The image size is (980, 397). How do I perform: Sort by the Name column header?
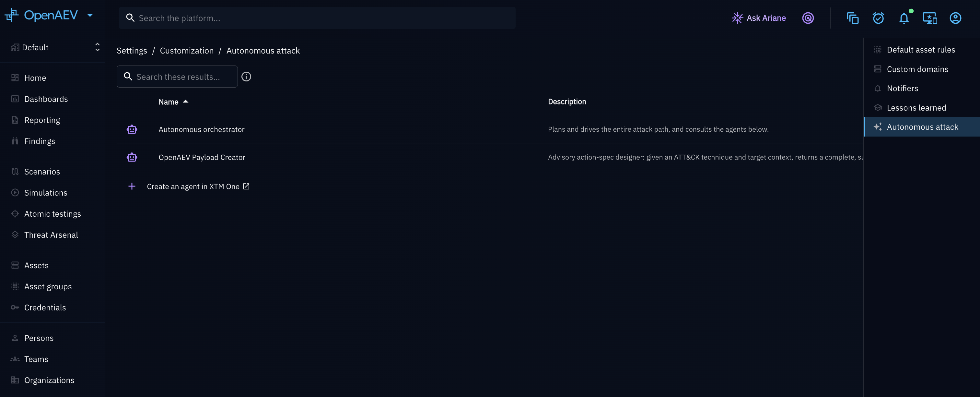[169, 102]
